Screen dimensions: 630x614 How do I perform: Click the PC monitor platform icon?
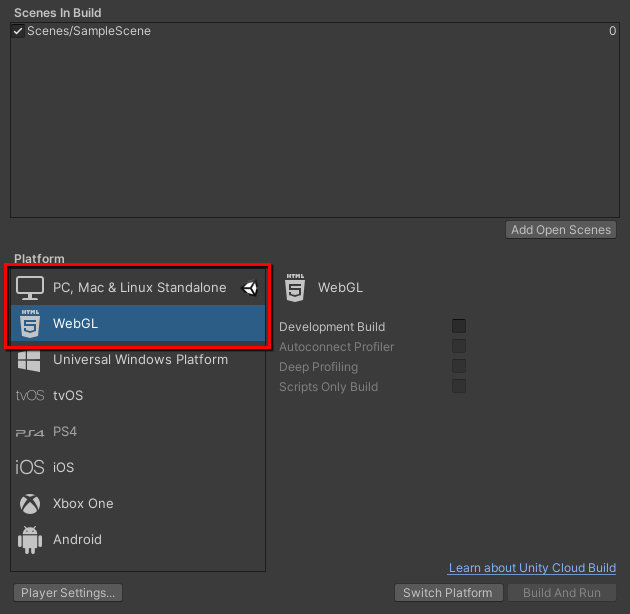30,288
